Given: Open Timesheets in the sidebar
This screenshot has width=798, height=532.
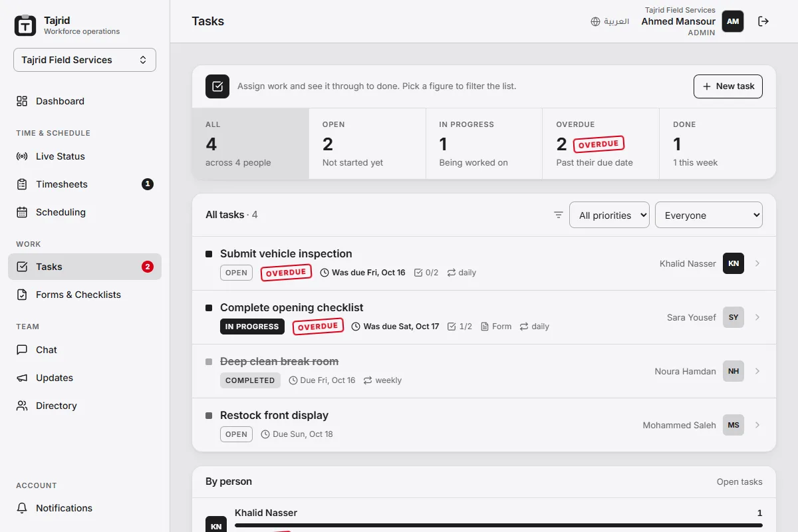Looking at the screenshot, I should pos(84,184).
